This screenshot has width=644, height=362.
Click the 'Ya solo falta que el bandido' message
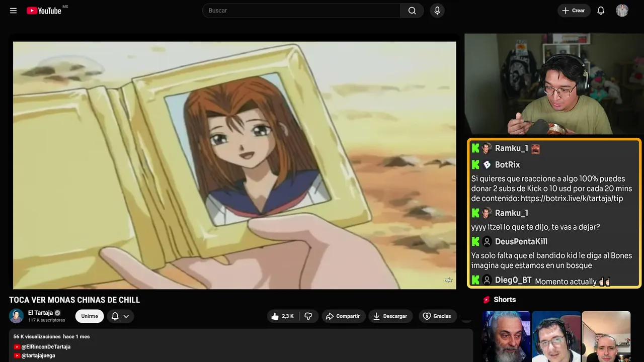pos(551,260)
